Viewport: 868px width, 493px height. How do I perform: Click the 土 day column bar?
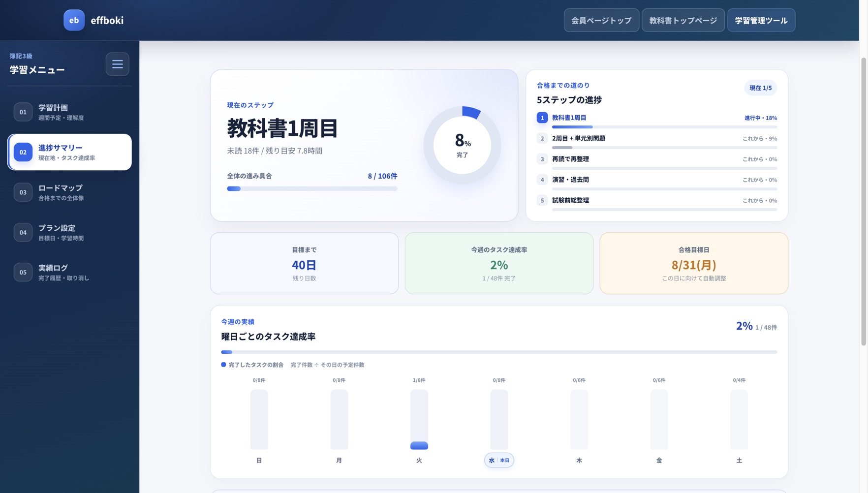[739, 420]
